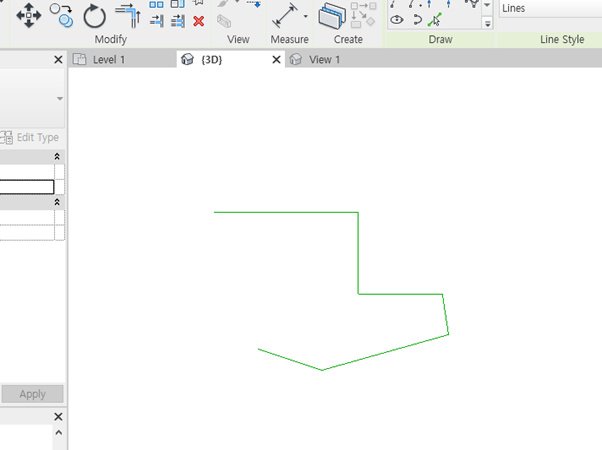Select the long diagonal green line
602x450 pixels.
pyautogui.click(x=385, y=352)
